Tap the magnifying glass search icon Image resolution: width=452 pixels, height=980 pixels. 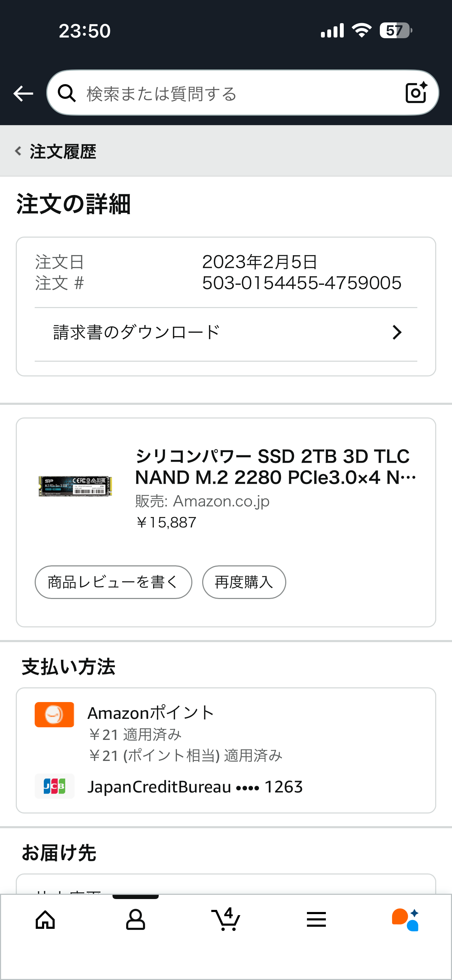point(67,93)
